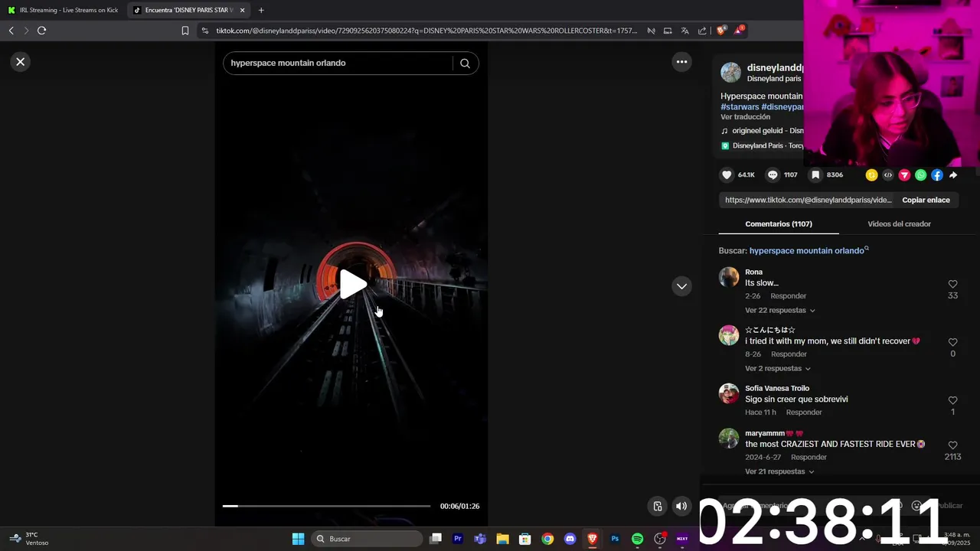Like the 'tried it with my mom' comment
This screenshot has width=980, height=551.
pos(952,342)
